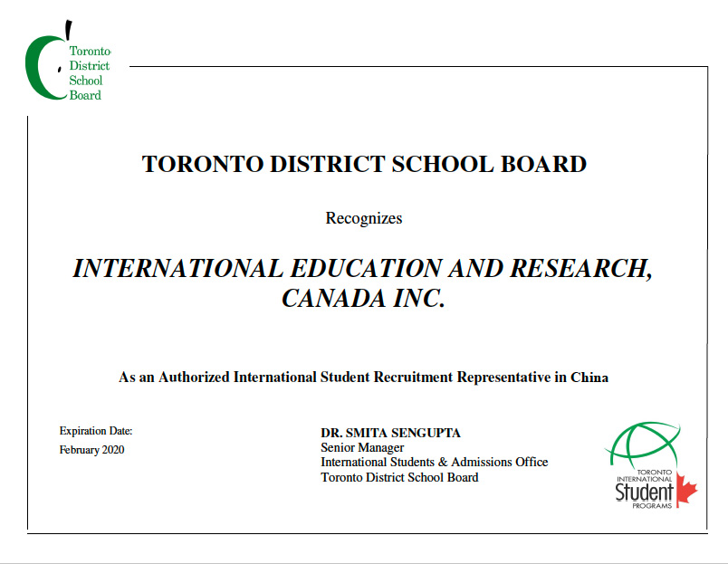728x564 pixels.
Task: Click the 'Authorized International Student Recruitment Representative' line
Action: tap(363, 378)
